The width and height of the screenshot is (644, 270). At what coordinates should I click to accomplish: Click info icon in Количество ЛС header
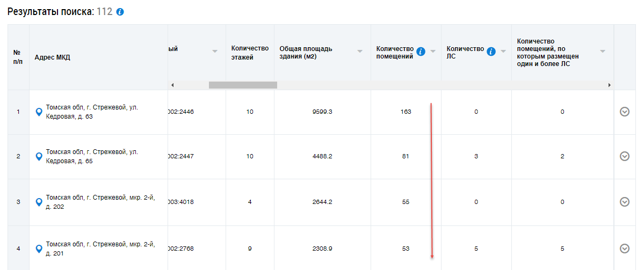491,52
